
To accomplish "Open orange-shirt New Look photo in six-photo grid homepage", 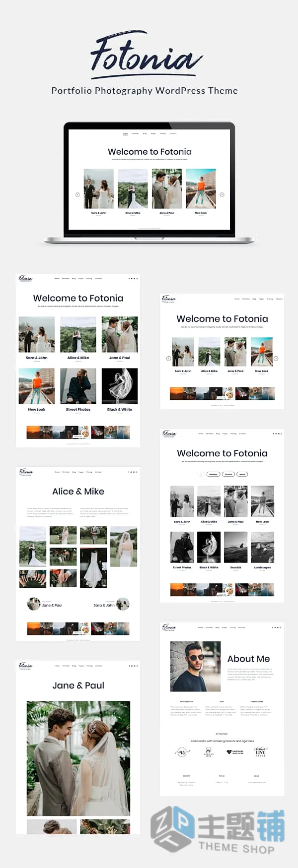I will 37,386.
